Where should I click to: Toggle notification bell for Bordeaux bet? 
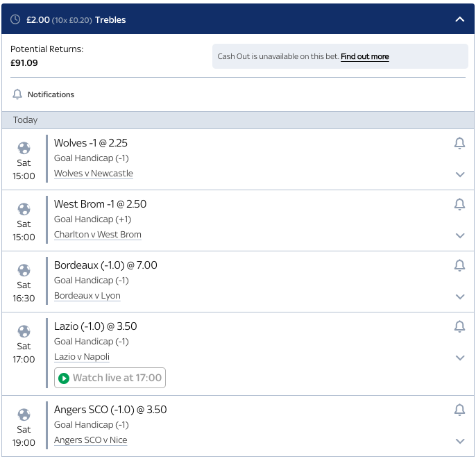[x=459, y=265]
